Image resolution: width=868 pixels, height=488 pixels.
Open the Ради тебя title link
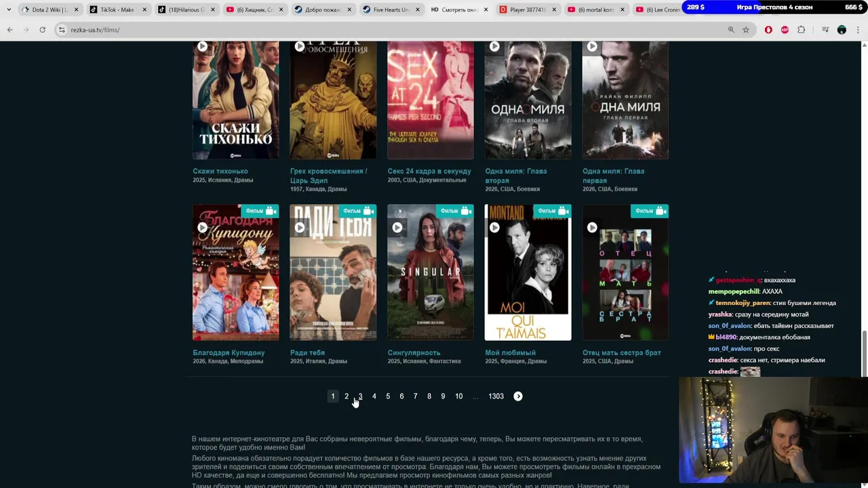(307, 353)
